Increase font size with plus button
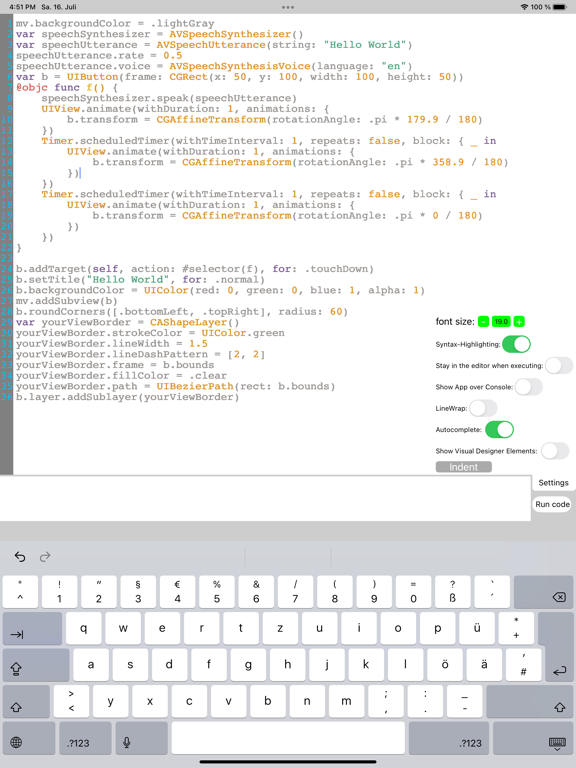The width and height of the screenshot is (576, 768). (519, 322)
